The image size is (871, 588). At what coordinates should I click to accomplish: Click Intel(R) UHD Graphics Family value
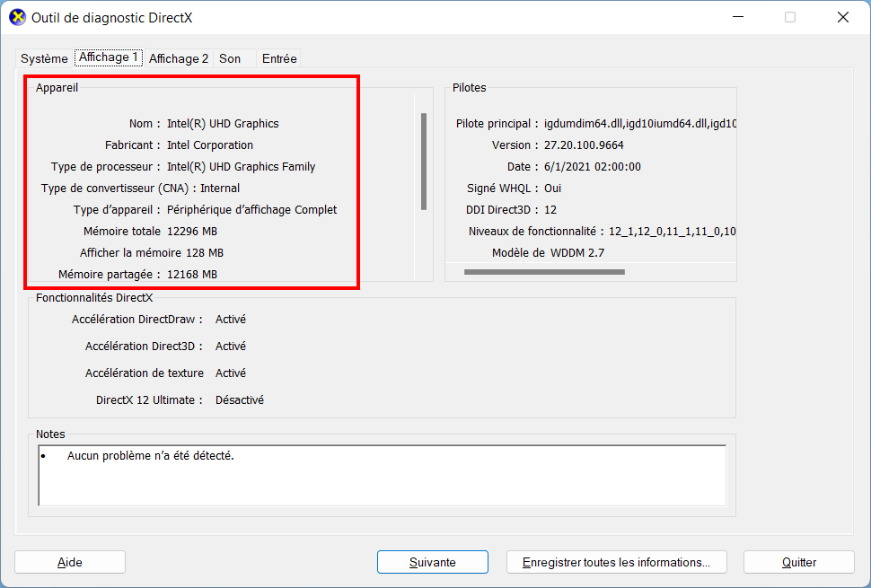(241, 167)
